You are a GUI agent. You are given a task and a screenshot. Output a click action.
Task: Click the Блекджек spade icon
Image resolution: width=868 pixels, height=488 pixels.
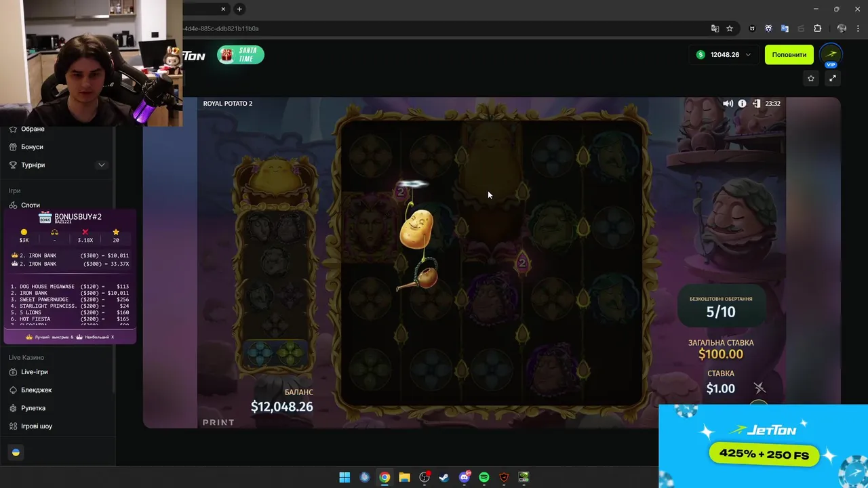(14, 390)
